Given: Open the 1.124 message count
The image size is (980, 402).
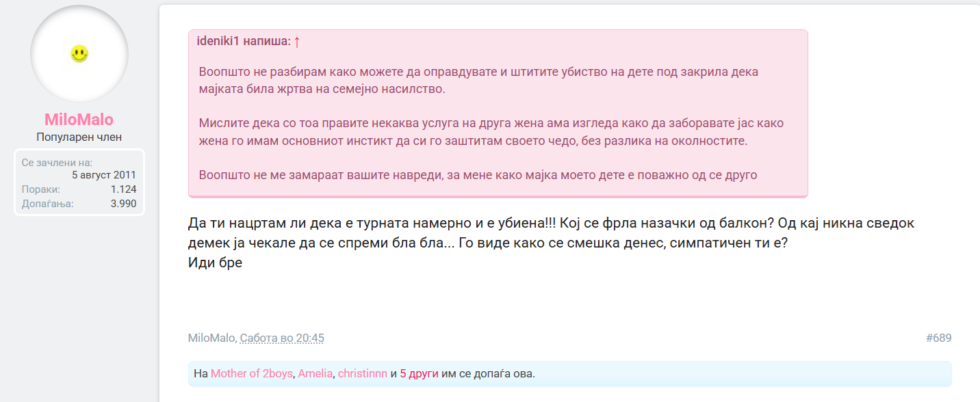Looking at the screenshot, I should 123,189.
